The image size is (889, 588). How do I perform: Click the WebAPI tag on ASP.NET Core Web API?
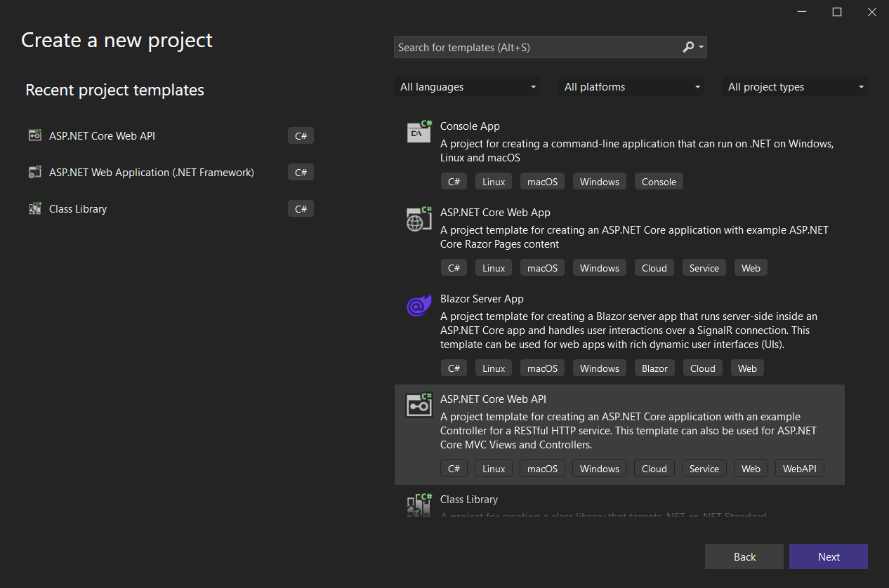799,469
